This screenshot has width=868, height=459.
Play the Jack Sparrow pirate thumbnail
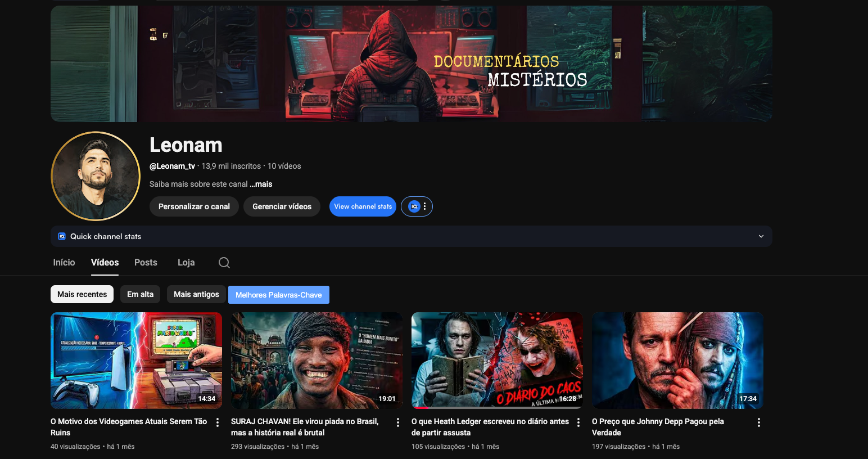[677, 361]
